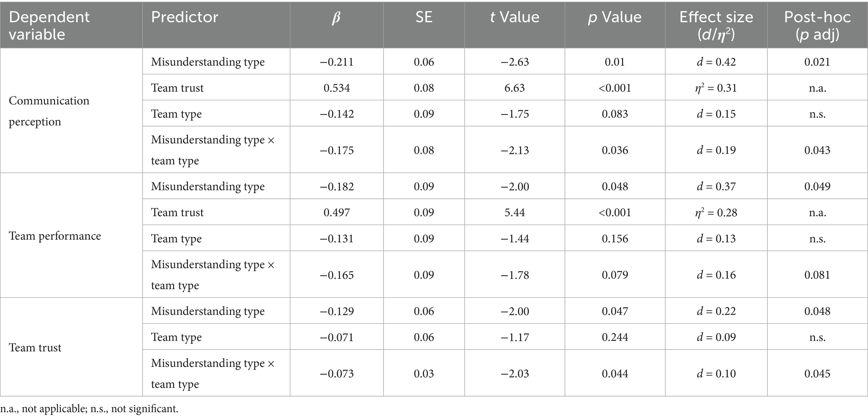The height and width of the screenshot is (418, 868).
Task: Click the p Value column header
Action: [614, 17]
